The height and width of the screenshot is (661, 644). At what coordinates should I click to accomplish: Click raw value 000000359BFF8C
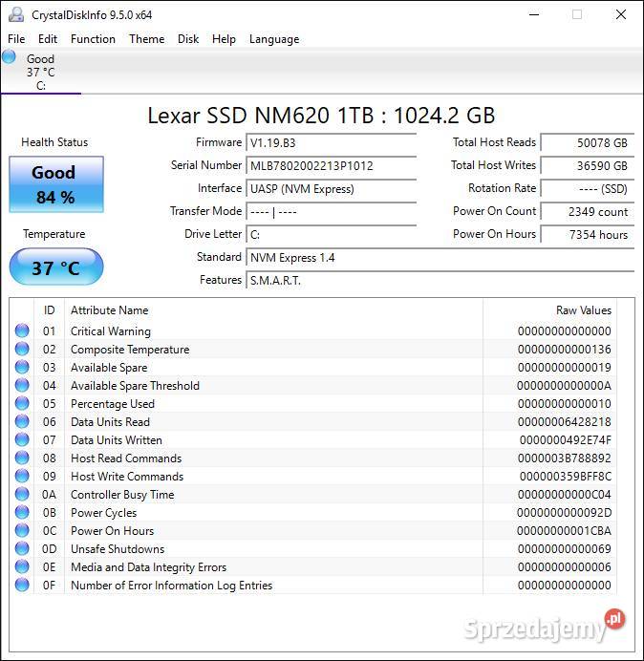[565, 477]
